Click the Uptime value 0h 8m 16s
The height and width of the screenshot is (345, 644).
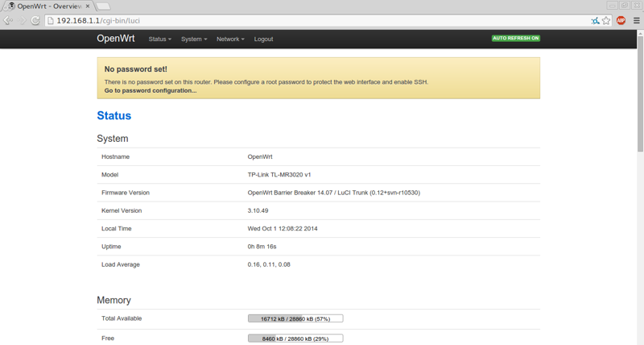tap(262, 247)
